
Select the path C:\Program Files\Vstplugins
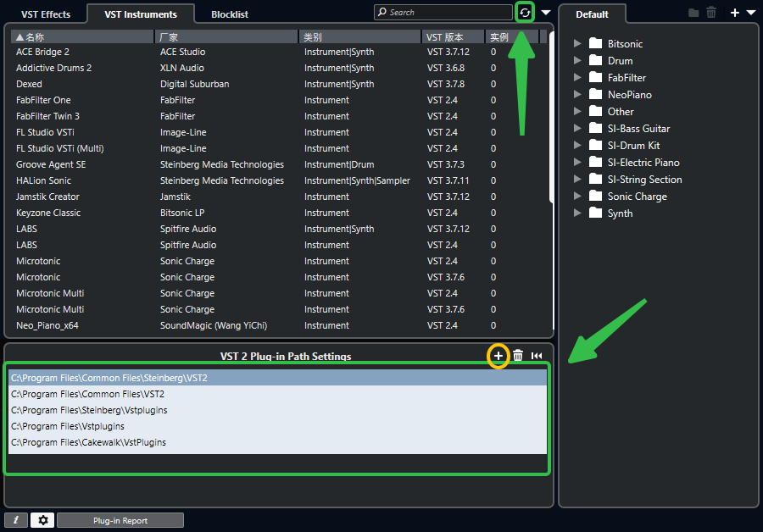pos(277,426)
